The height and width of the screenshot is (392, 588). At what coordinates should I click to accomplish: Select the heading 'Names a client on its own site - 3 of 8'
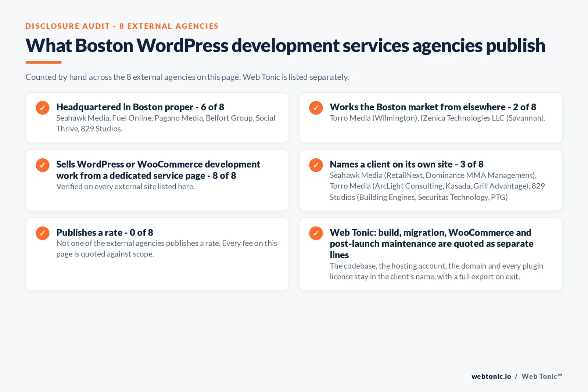pos(406,164)
